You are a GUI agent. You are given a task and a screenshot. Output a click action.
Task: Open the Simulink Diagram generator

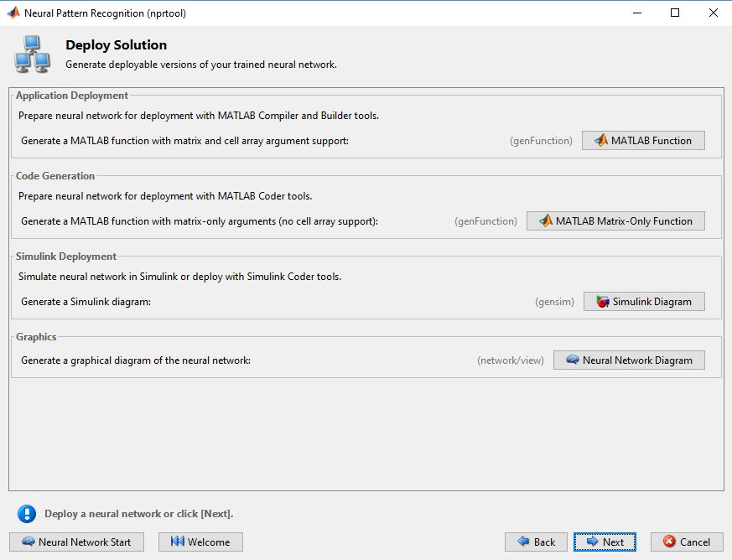(x=644, y=302)
